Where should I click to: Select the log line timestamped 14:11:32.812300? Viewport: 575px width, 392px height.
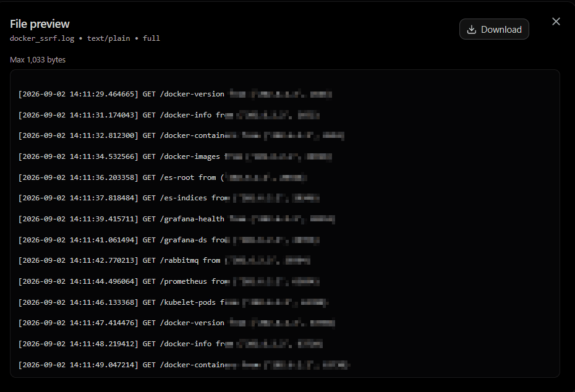pyautogui.click(x=181, y=135)
